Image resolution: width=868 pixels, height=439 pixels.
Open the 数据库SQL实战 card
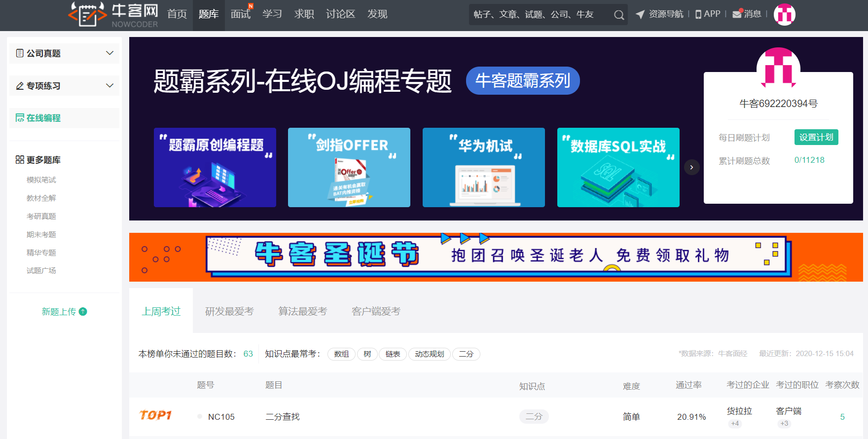[618, 167]
